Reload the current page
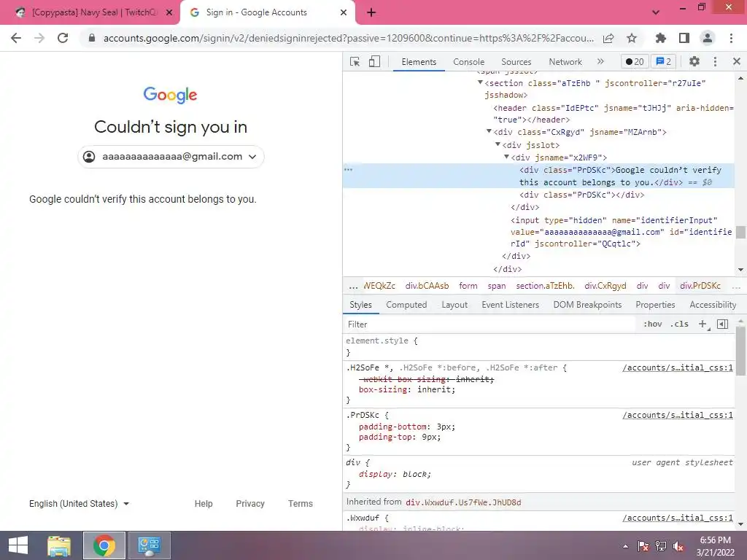The height and width of the screenshot is (560, 747). pyautogui.click(x=63, y=38)
